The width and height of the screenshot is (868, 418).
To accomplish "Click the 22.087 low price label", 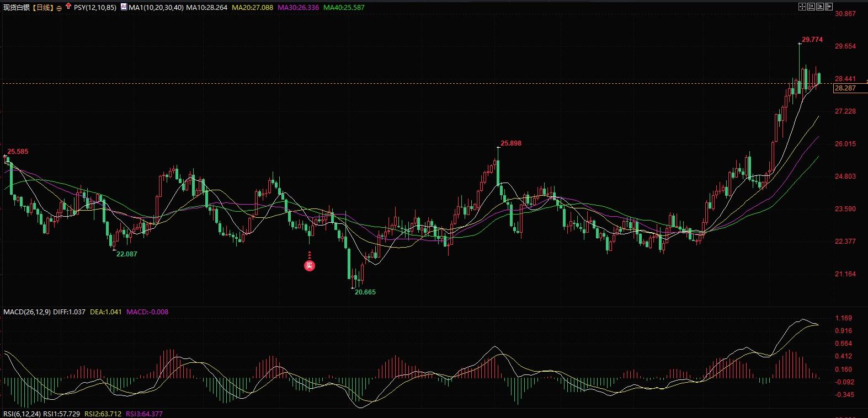I will (127, 254).
